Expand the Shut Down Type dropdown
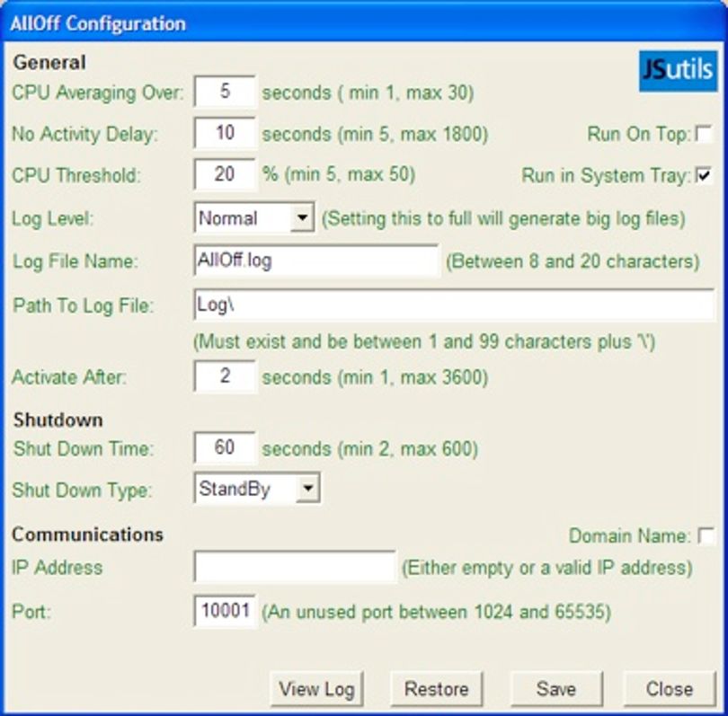728x716 pixels. [257, 488]
